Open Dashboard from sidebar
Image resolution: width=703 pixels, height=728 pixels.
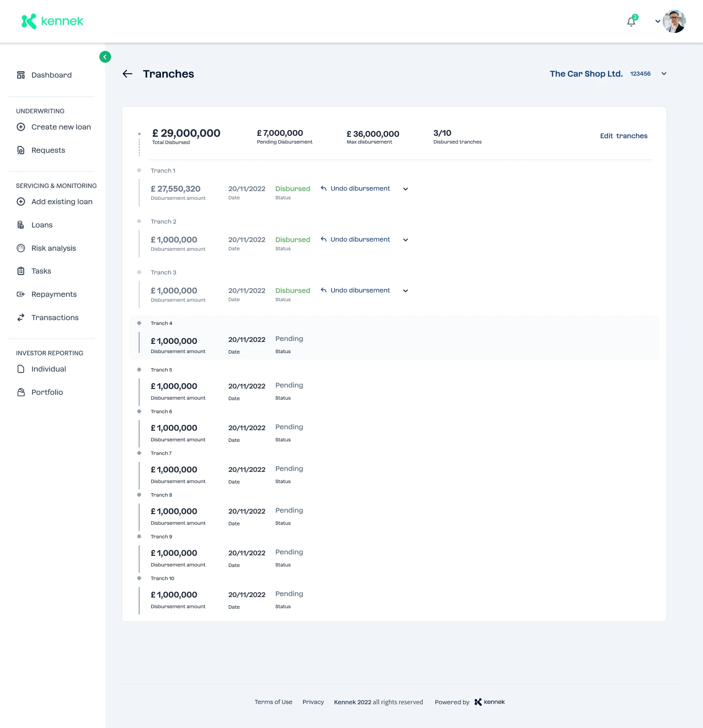pyautogui.click(x=51, y=75)
